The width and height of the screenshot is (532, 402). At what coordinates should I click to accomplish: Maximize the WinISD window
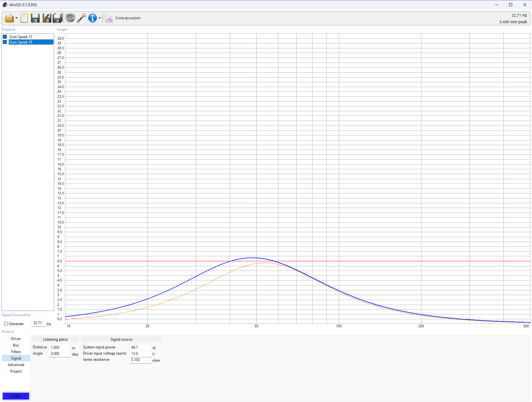(x=511, y=5)
